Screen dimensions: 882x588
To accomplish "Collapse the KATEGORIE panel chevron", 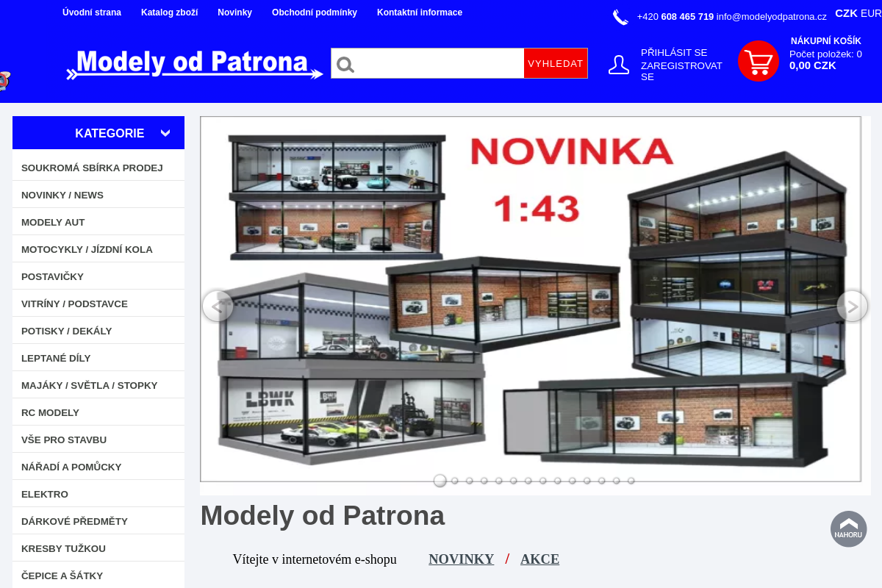I will 165,133.
